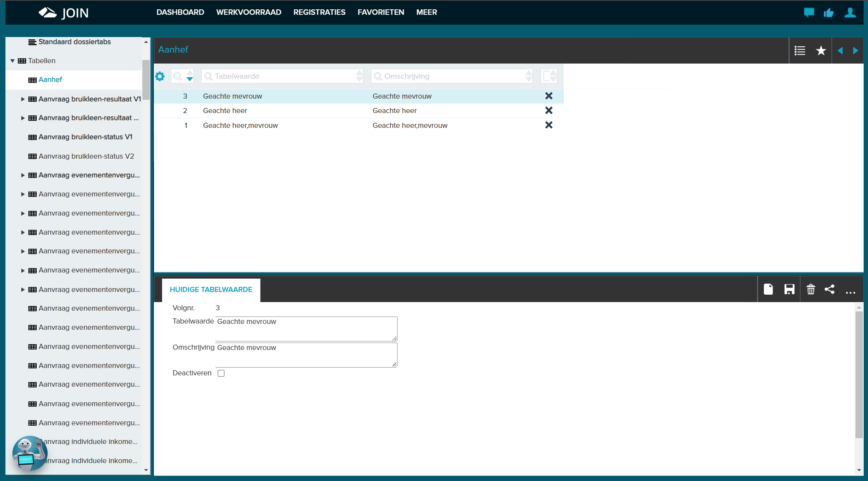
Task: Open the chat messages icon
Action: pyautogui.click(x=809, y=12)
